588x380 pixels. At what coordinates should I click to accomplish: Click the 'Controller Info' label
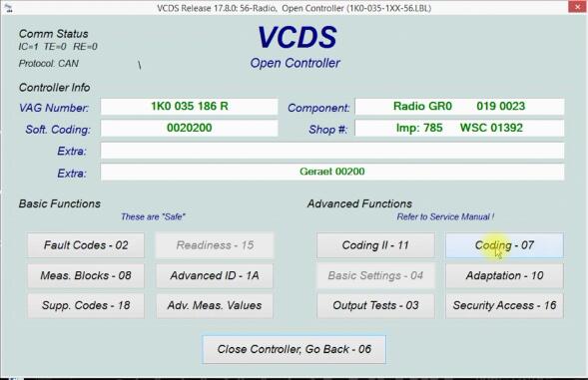(54, 88)
